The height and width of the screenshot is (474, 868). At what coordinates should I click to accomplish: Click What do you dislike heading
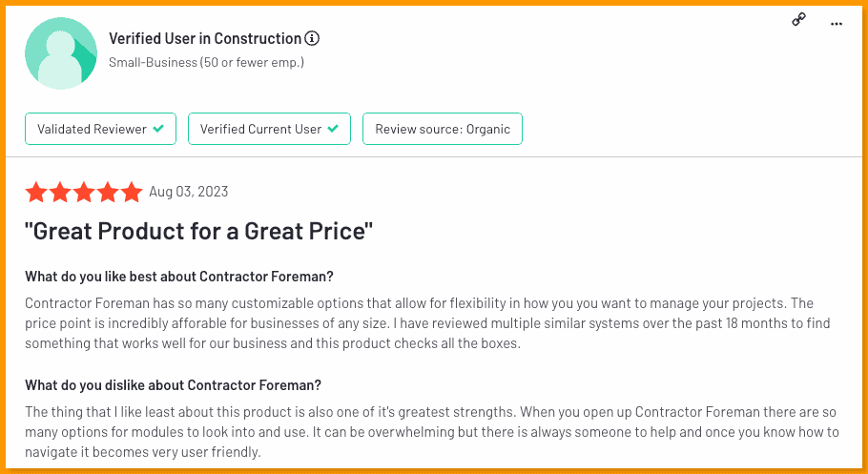pos(173,384)
